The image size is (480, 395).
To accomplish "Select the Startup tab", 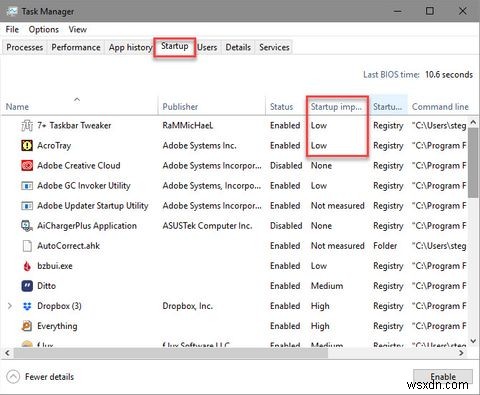I will 175,47.
